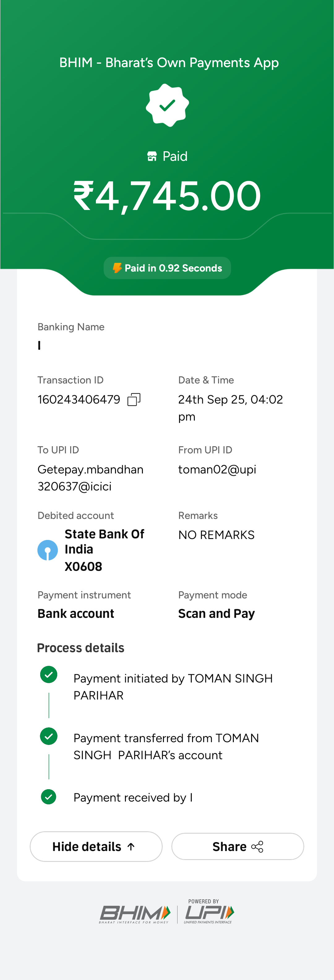This screenshot has width=334, height=980.
Task: Click the To UPI ID value
Action: [90, 478]
